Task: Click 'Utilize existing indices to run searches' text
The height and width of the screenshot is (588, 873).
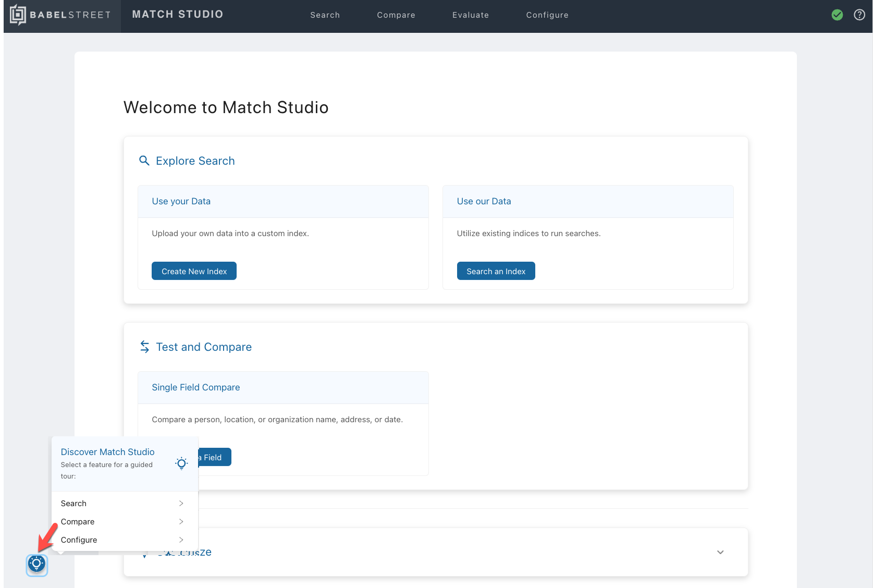Action: (528, 234)
